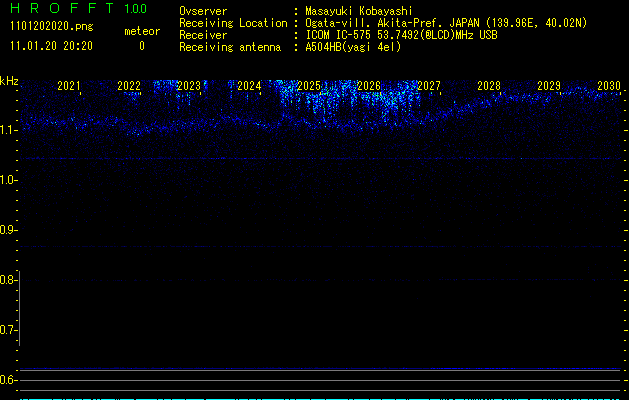The width and height of the screenshot is (629, 400).
Task: Click the 0.7 kHz axis label
Action: tap(7, 330)
